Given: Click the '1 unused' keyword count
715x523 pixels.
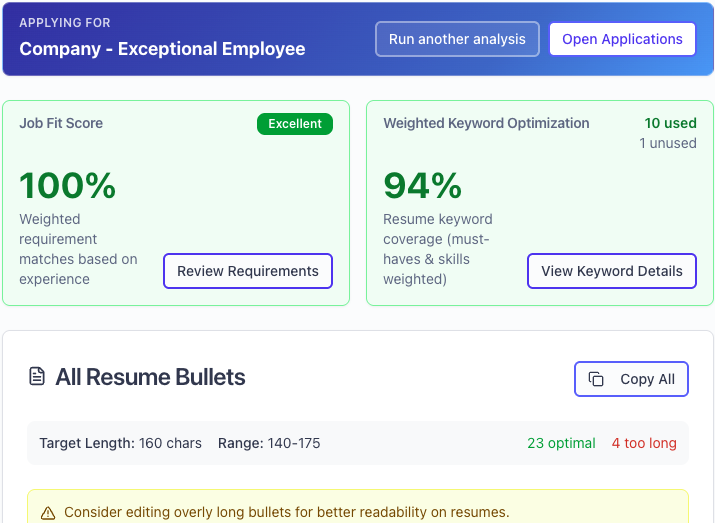Looking at the screenshot, I should tap(668, 143).
